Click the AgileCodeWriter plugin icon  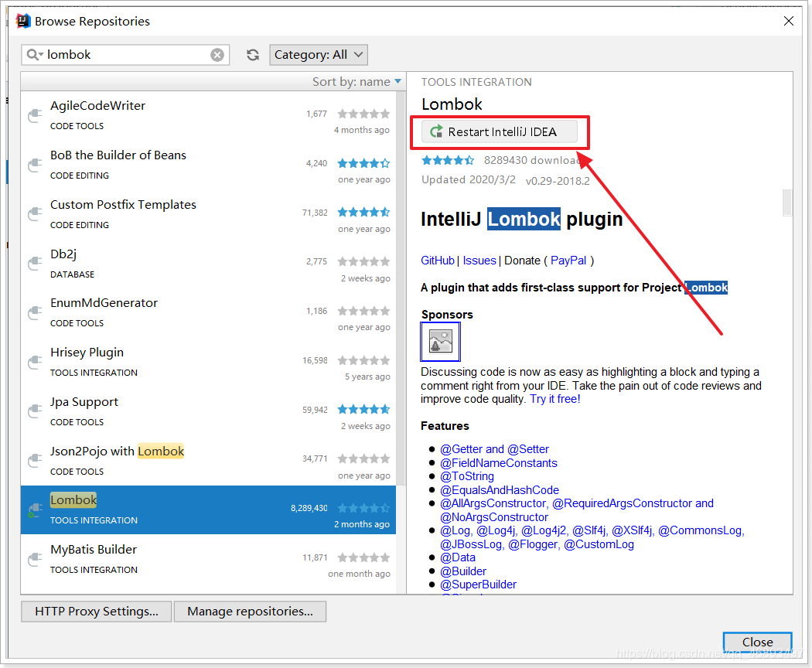(35, 115)
